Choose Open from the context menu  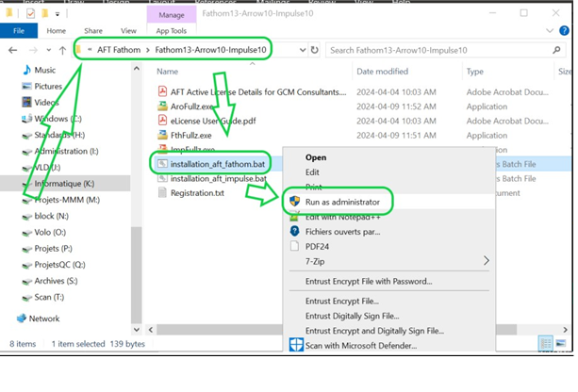[x=316, y=157]
